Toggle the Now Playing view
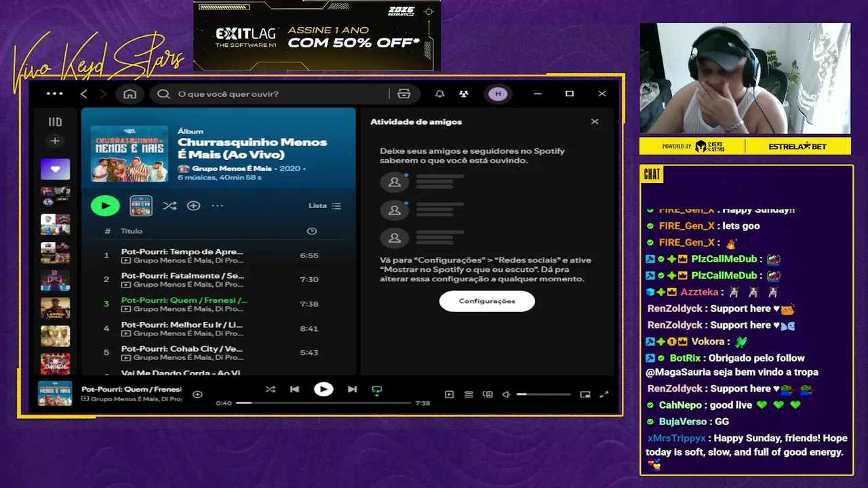 [449, 394]
